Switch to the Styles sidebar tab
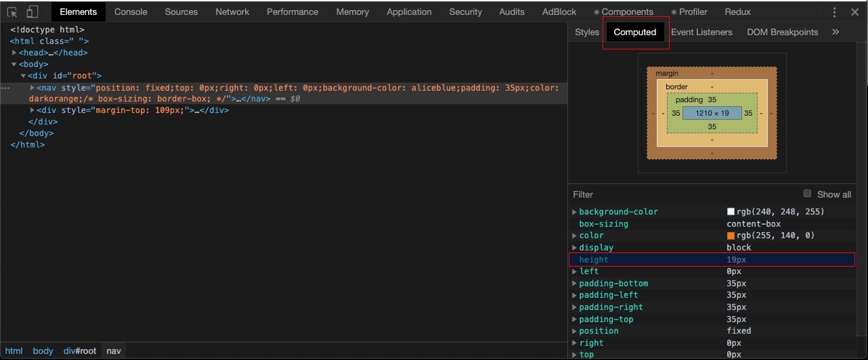Screen dimensions: 868x360 click(x=587, y=32)
